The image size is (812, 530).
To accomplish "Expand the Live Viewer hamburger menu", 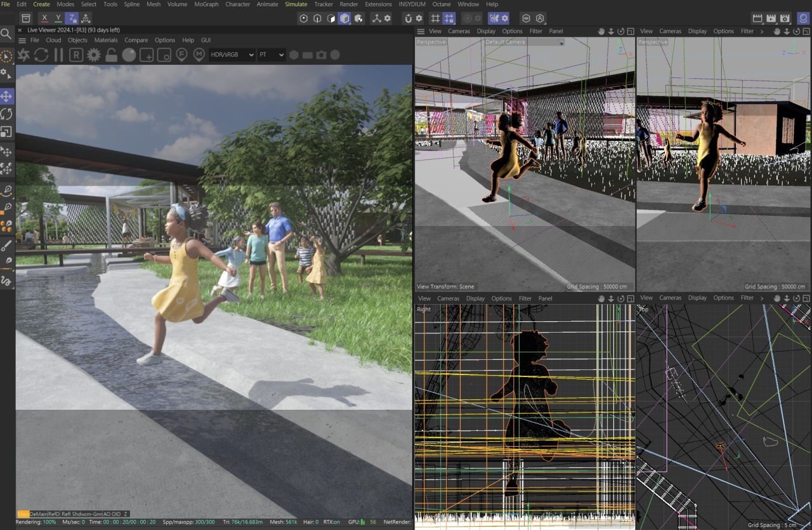I will click(x=22, y=41).
